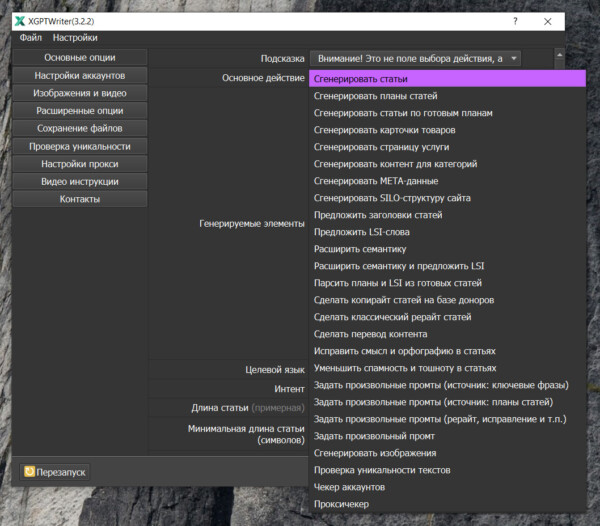The image size is (600, 526).
Task: Click the Перезапуск button
Action: pos(55,472)
